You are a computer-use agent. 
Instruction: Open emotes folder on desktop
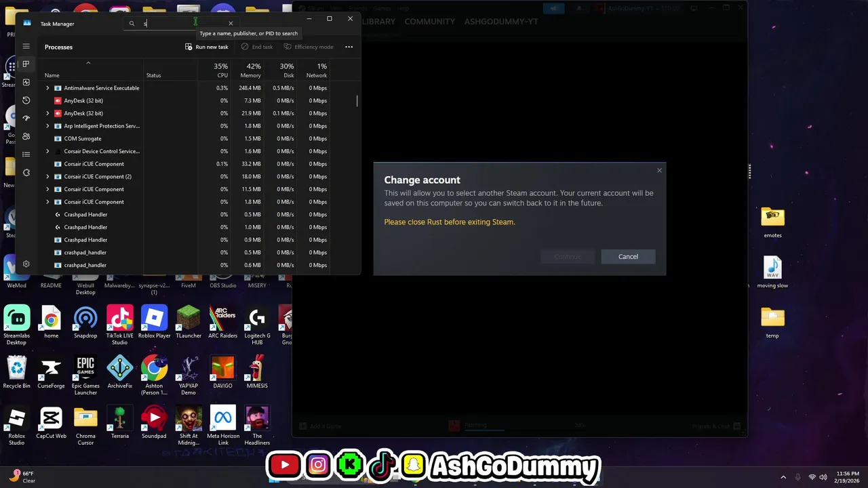(772, 222)
